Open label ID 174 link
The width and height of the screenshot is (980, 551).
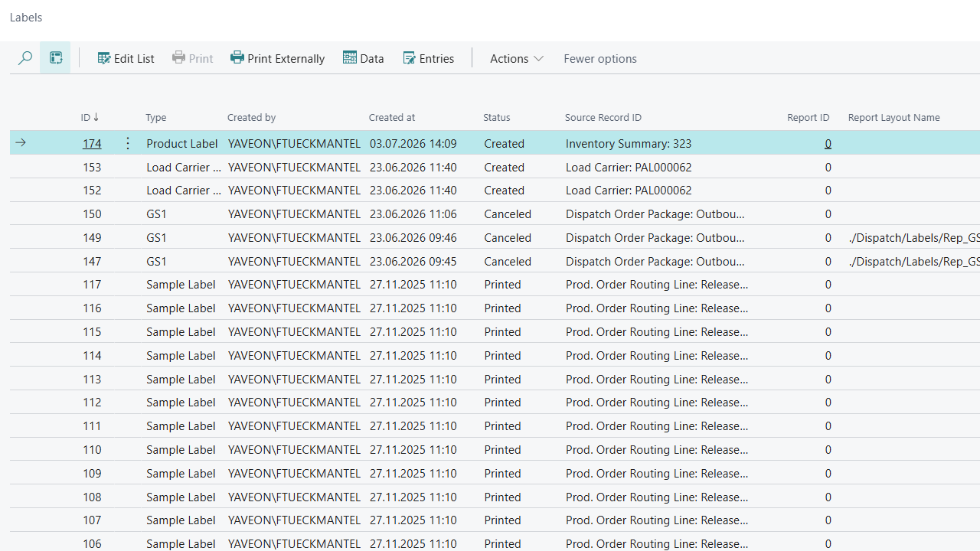(x=92, y=143)
